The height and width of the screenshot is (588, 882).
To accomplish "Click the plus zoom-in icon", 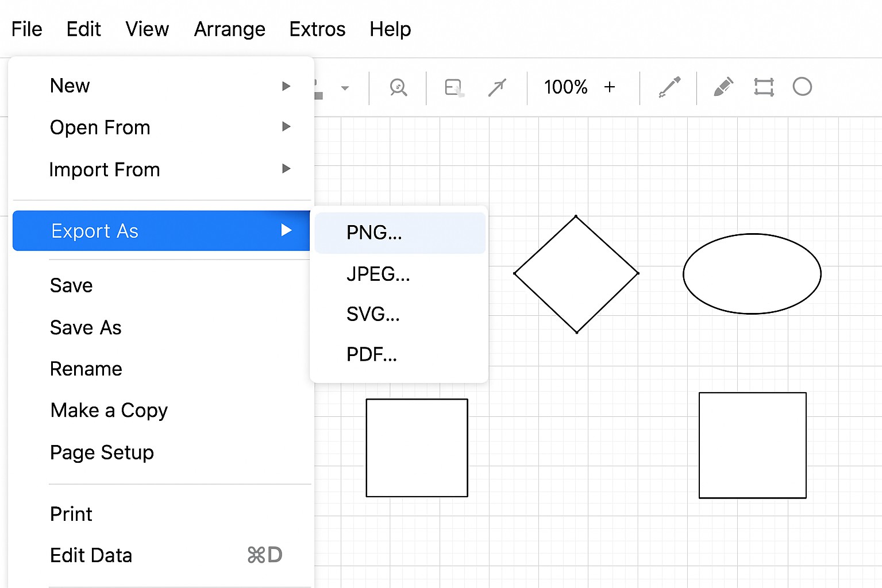I will (x=610, y=87).
